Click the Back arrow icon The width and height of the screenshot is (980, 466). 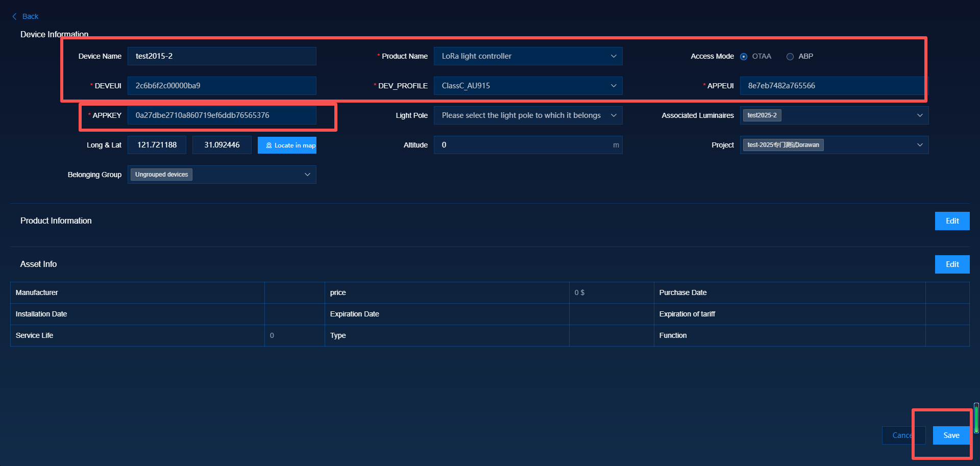pos(14,16)
